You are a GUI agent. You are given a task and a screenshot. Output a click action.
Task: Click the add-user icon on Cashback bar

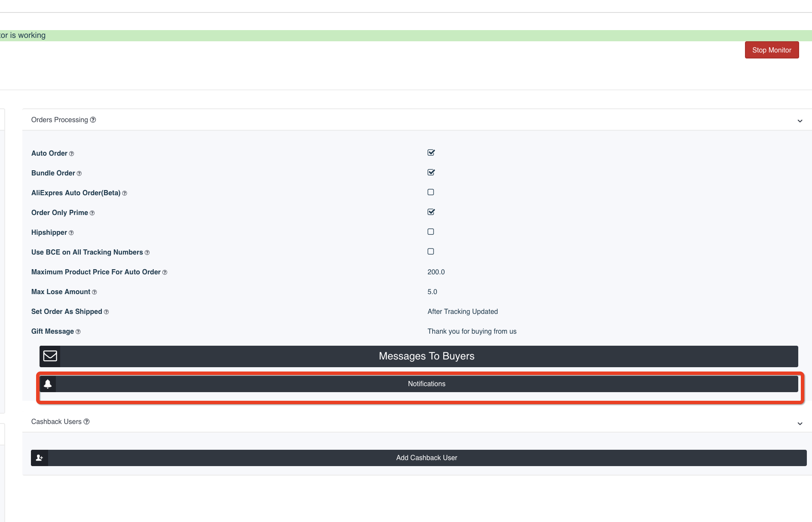click(x=40, y=458)
